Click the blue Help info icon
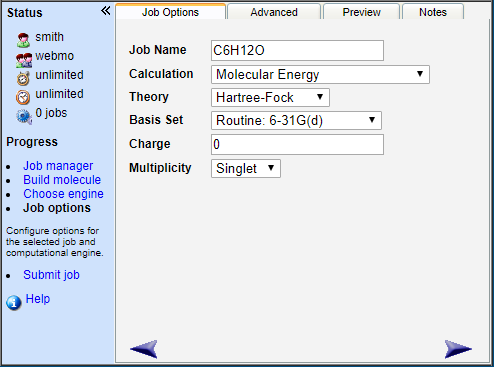The height and width of the screenshot is (367, 494). pyautogui.click(x=14, y=302)
